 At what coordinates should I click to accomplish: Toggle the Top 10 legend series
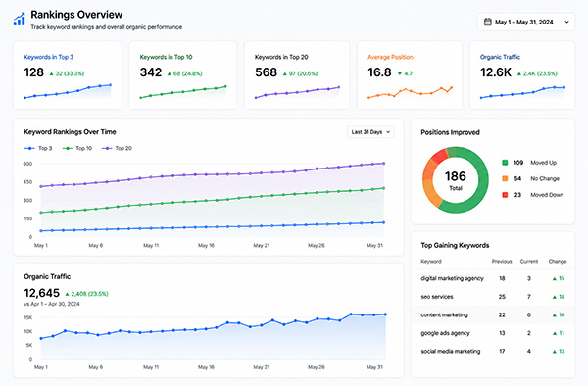76,148
